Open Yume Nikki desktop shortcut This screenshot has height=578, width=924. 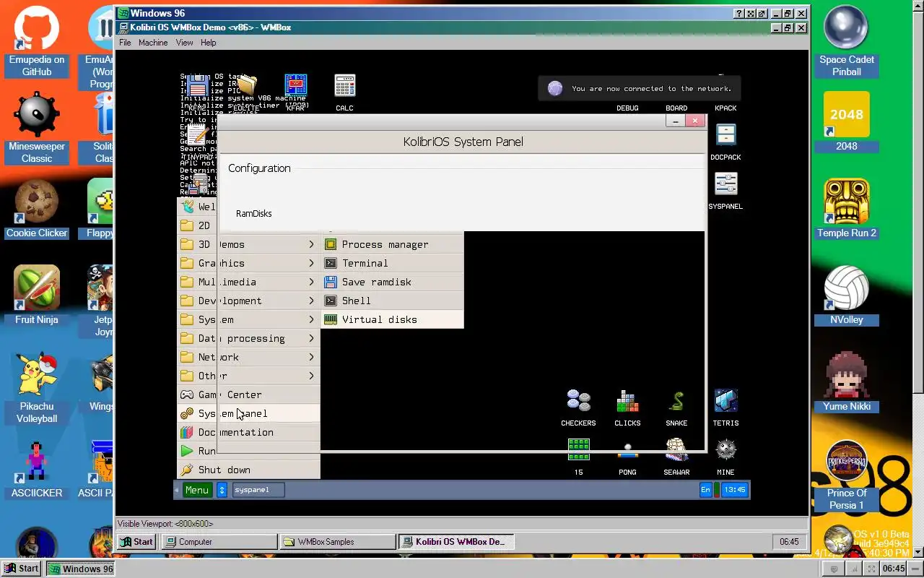tap(846, 383)
